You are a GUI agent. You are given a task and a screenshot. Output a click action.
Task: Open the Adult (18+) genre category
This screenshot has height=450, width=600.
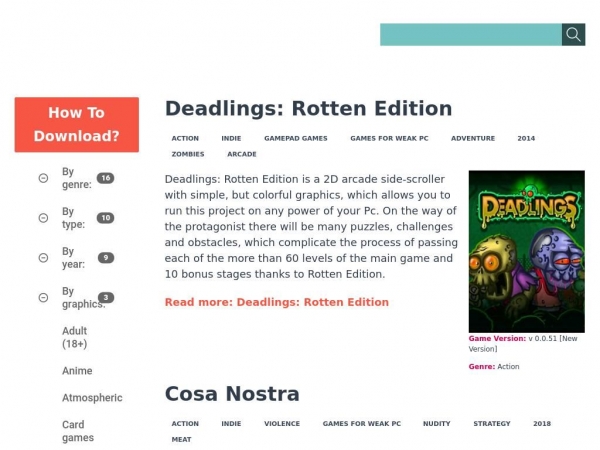coord(75,337)
